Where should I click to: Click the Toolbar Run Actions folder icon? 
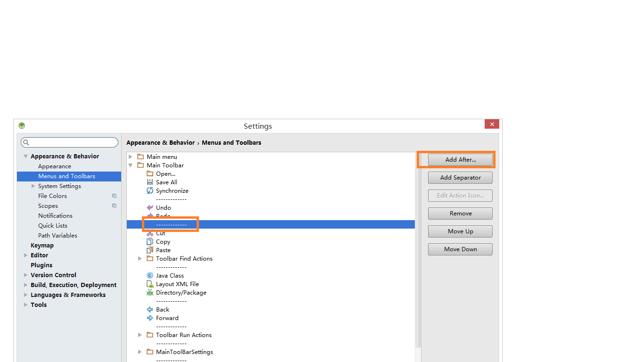tap(150, 335)
